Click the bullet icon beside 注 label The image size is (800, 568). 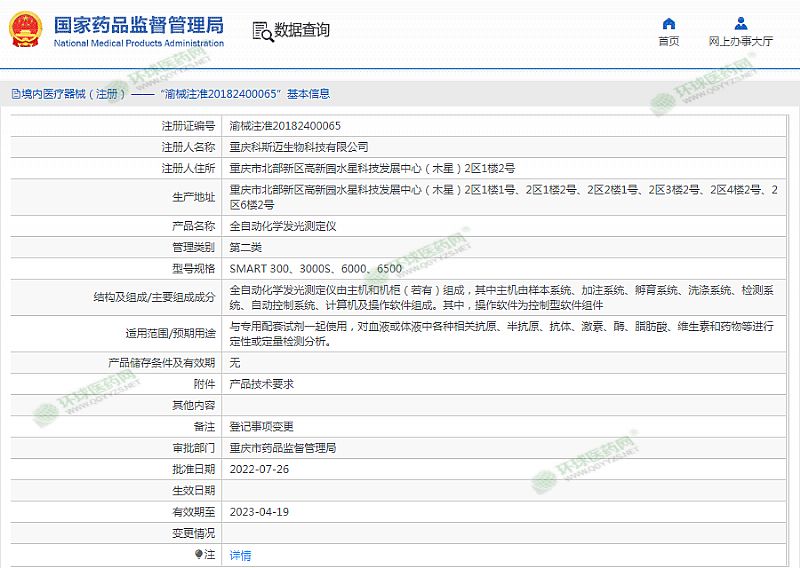tap(199, 554)
